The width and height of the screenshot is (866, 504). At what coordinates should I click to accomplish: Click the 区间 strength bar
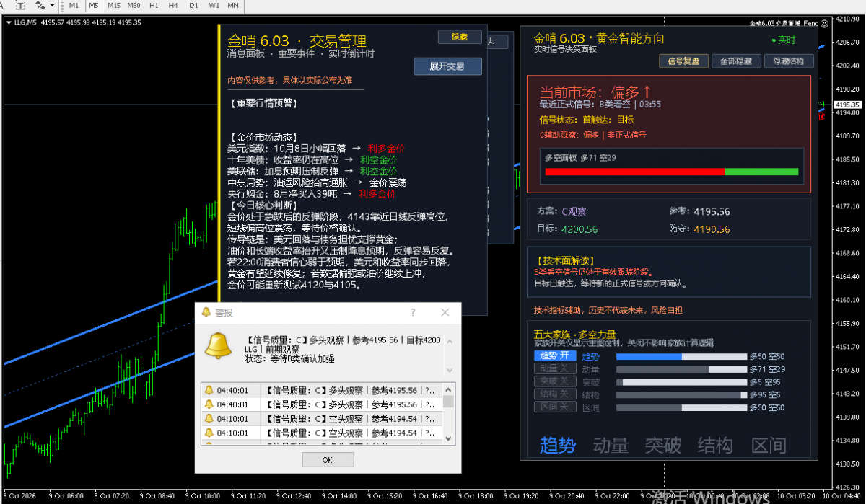pyautogui.click(x=681, y=407)
